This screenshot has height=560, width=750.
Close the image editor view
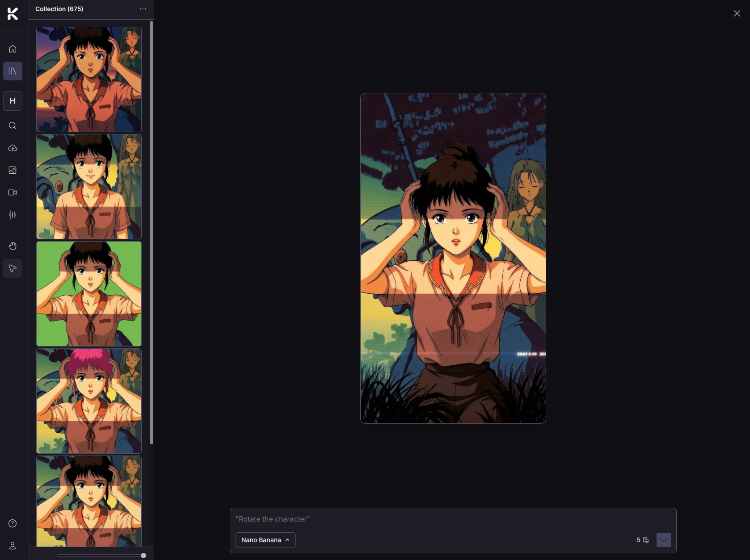737,13
